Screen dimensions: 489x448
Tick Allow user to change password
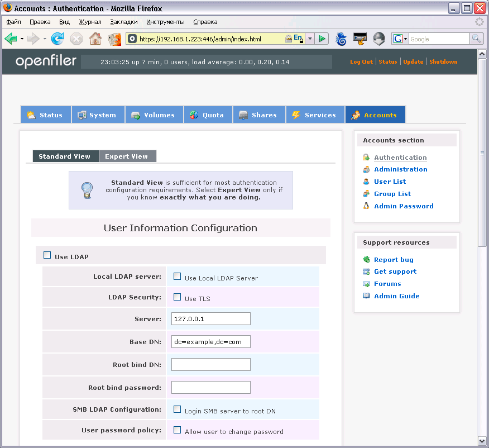click(x=178, y=430)
